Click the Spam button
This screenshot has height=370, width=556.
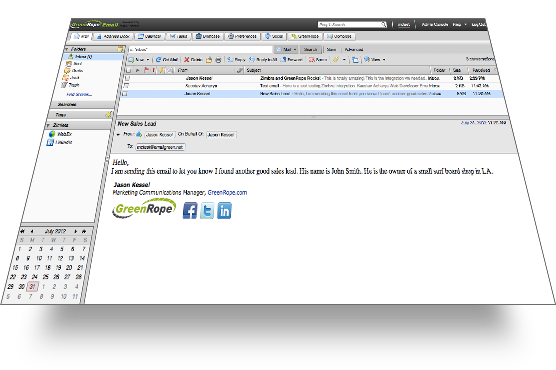[318, 60]
